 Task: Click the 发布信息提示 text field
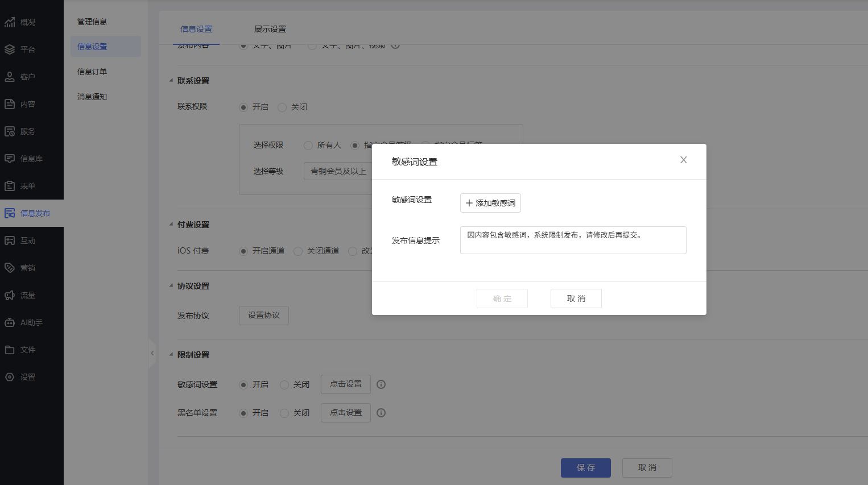click(573, 240)
